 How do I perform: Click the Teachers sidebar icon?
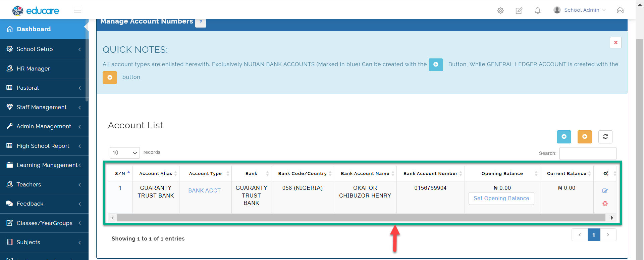[x=10, y=184]
